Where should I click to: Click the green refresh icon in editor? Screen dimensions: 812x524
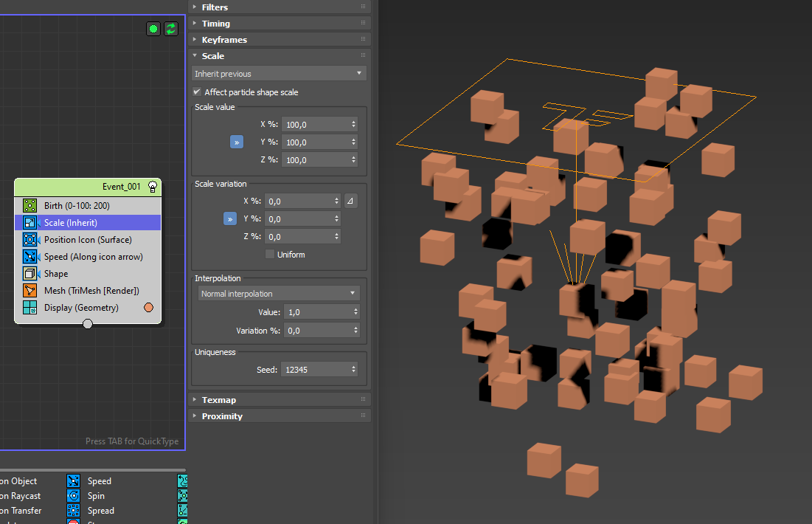click(171, 29)
